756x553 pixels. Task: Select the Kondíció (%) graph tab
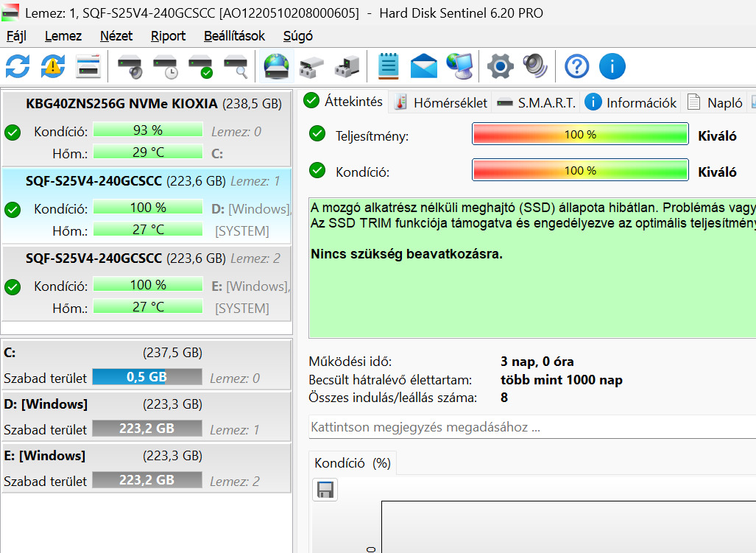tap(353, 463)
